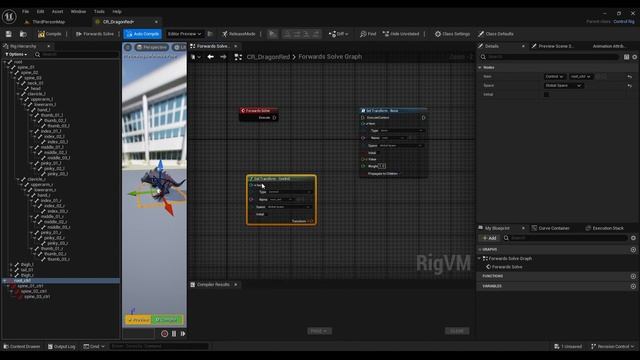640x360 pixels.
Task: Open Details item type Control dropdown
Action: click(x=554, y=76)
